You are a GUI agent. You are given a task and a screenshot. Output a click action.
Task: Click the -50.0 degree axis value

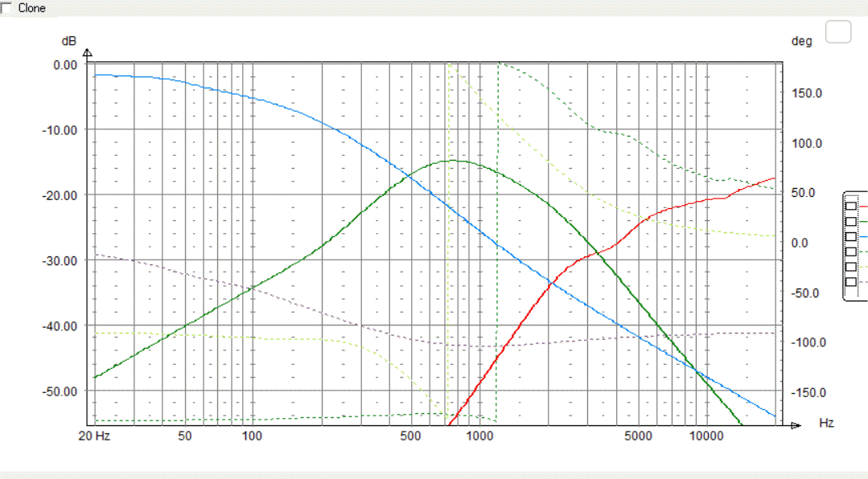tap(805, 293)
